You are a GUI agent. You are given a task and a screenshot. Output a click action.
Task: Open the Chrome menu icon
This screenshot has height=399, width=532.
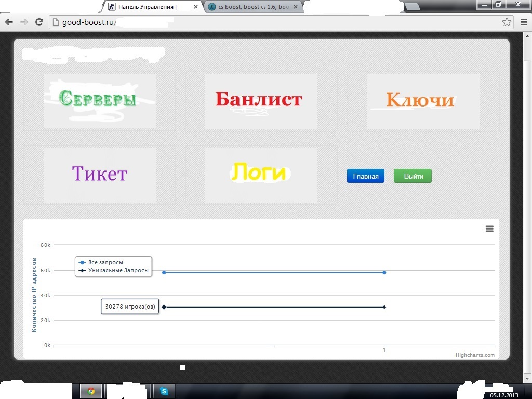524,22
